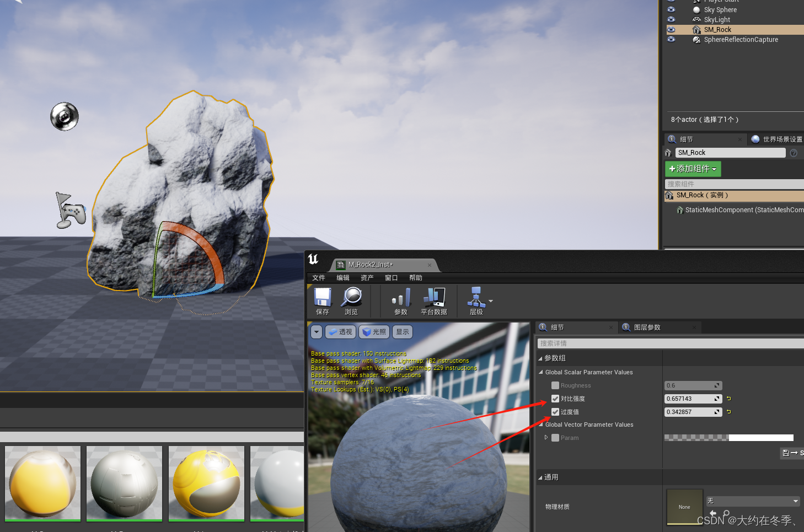Switch to the 图层参数 layer parameters tab

point(647,327)
